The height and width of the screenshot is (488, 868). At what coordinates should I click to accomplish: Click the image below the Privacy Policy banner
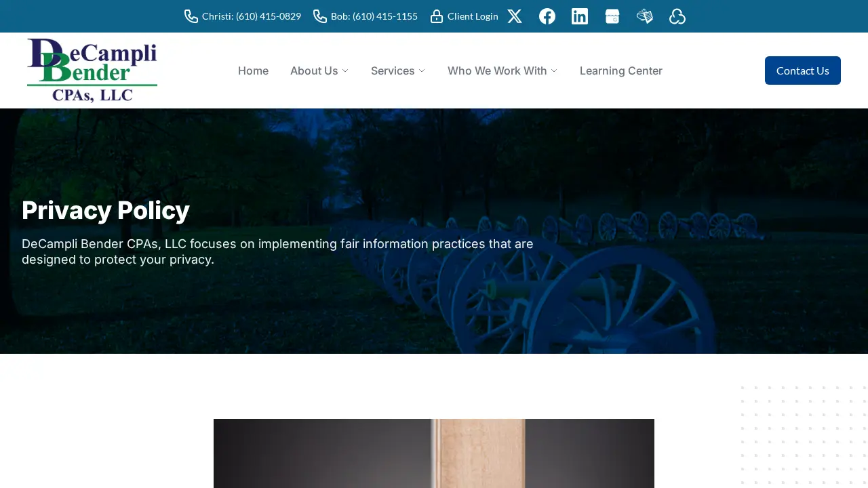click(434, 453)
